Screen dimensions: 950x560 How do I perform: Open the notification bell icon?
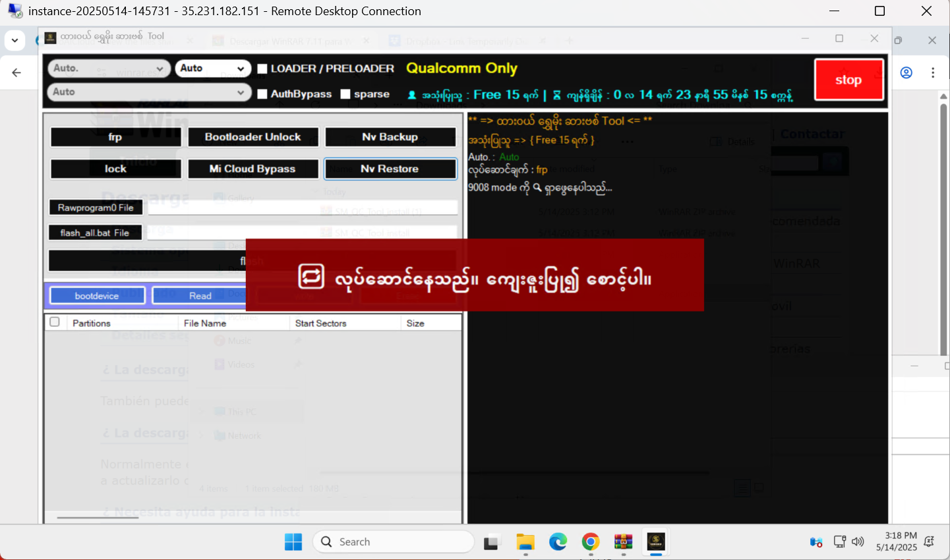pyautogui.click(x=929, y=542)
